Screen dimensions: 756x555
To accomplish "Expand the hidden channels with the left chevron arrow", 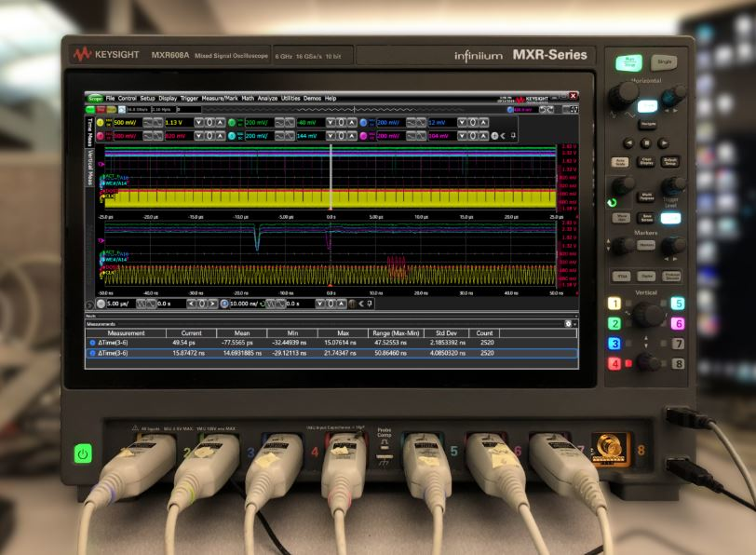I will [x=504, y=136].
